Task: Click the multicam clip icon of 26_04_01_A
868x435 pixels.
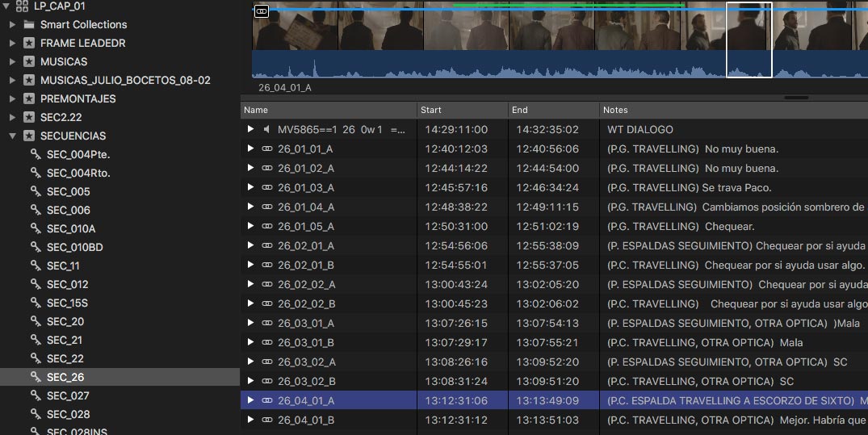Action: pyautogui.click(x=266, y=400)
